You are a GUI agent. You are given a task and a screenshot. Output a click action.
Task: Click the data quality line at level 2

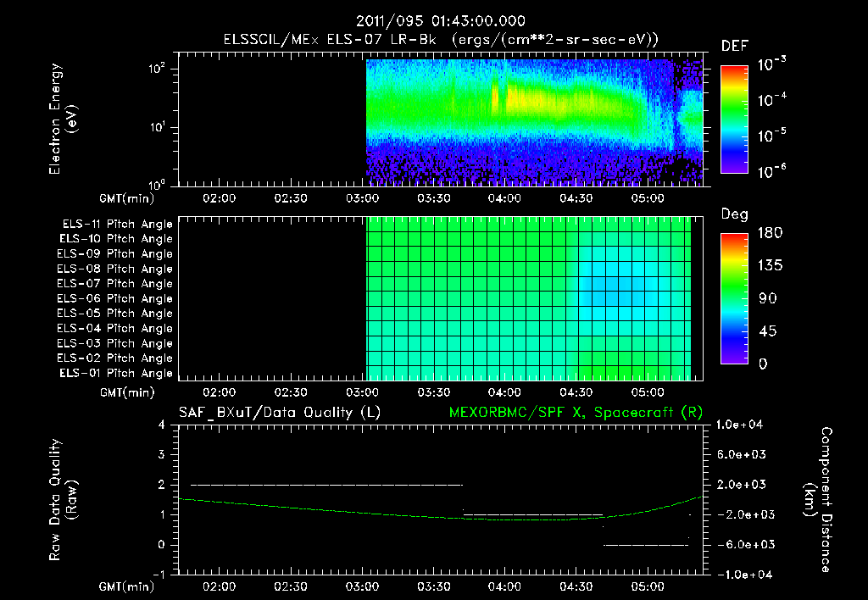326,485
